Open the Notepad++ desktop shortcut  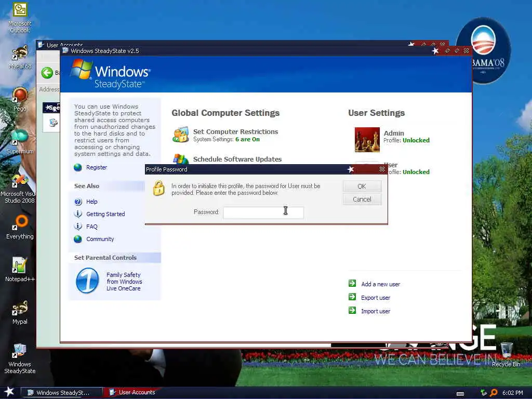click(20, 270)
